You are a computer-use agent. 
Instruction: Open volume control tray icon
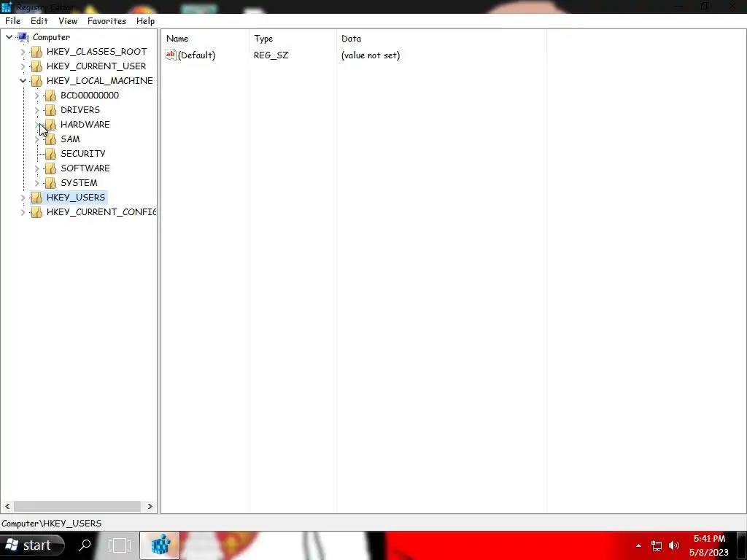click(673, 545)
